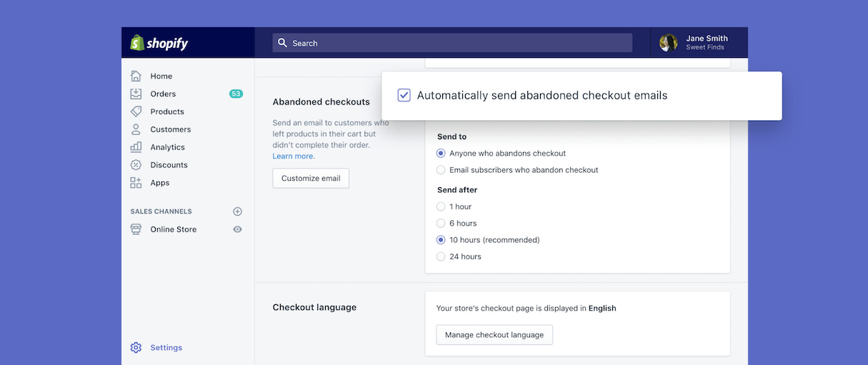The image size is (868, 365).
Task: Click the Shopify logo bag icon
Action: coord(137,43)
